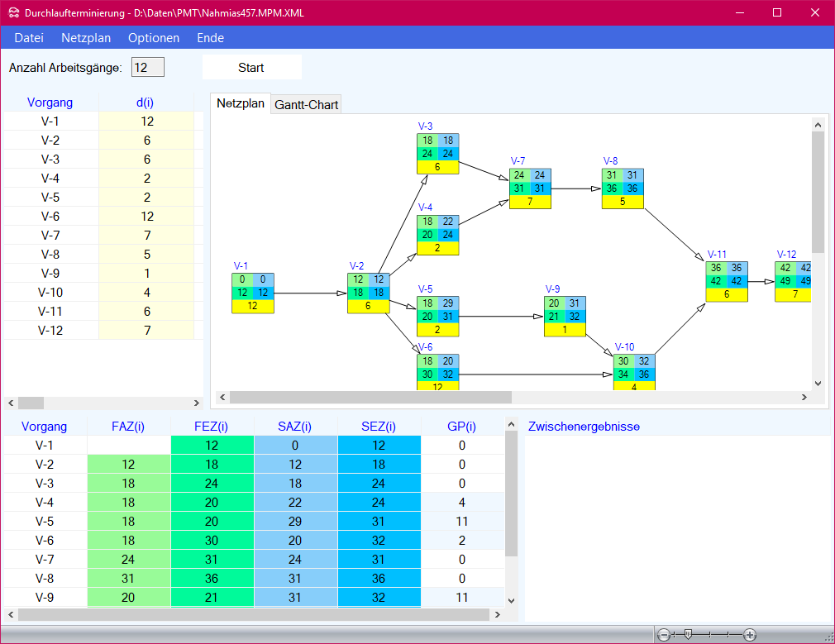Image resolution: width=835 pixels, height=644 pixels.
Task: Click the zoom out minus icon
Action: coord(663,635)
